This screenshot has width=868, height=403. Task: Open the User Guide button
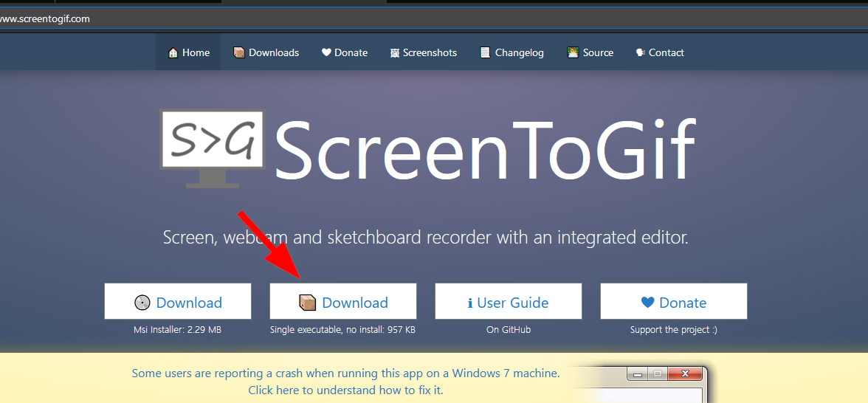(508, 301)
